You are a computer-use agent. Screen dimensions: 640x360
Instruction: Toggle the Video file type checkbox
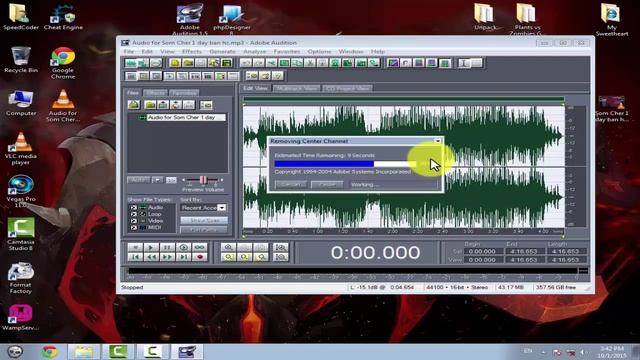(x=134, y=221)
